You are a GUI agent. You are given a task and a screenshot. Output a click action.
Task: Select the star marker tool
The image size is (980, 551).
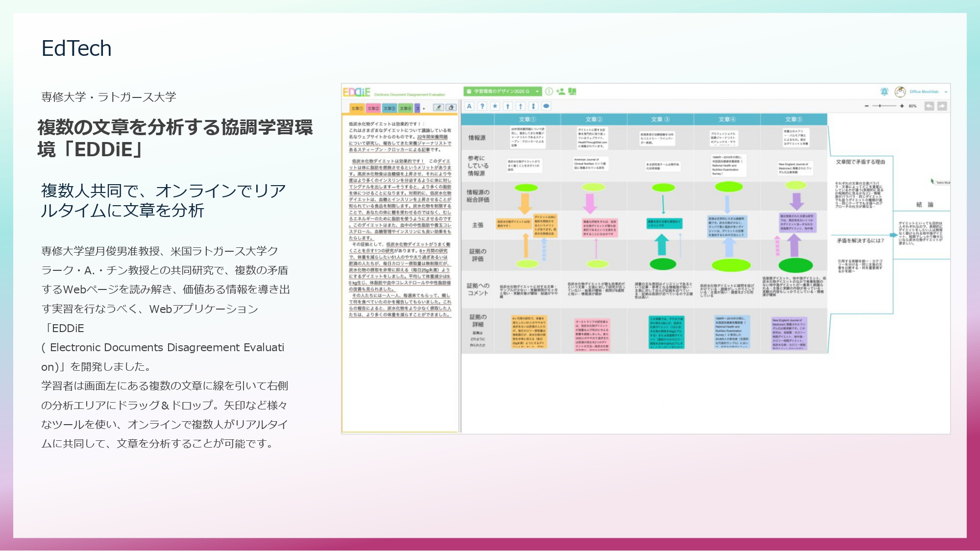[x=495, y=106]
